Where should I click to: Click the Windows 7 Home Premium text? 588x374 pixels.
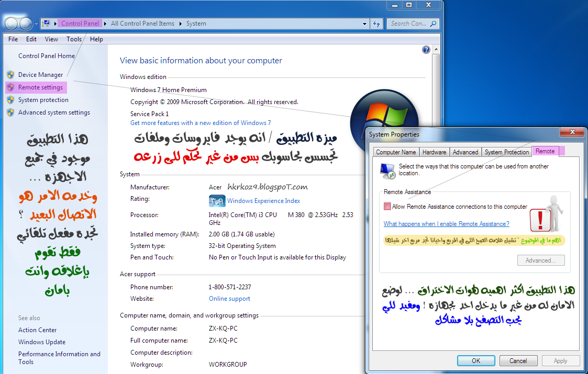(169, 90)
